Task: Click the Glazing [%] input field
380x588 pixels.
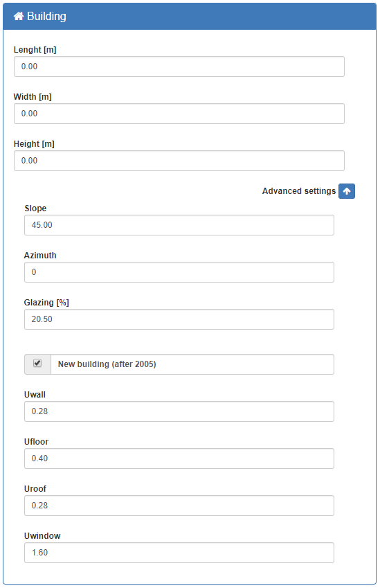Action: pyautogui.click(x=179, y=319)
